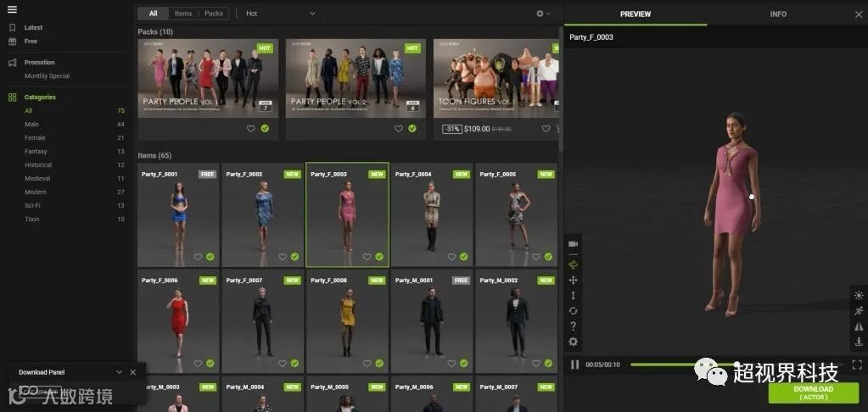Close the Download Panel
The height and width of the screenshot is (412, 868).
pyautogui.click(x=133, y=372)
